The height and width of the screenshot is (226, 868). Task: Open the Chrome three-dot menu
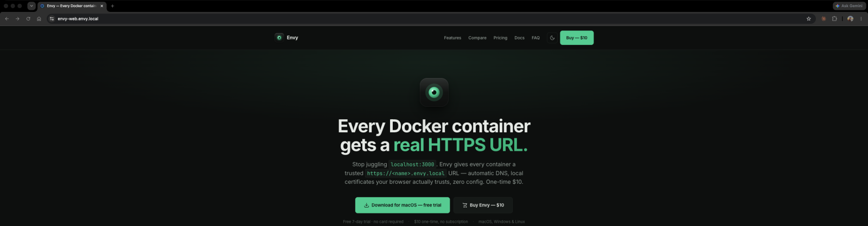pyautogui.click(x=861, y=18)
